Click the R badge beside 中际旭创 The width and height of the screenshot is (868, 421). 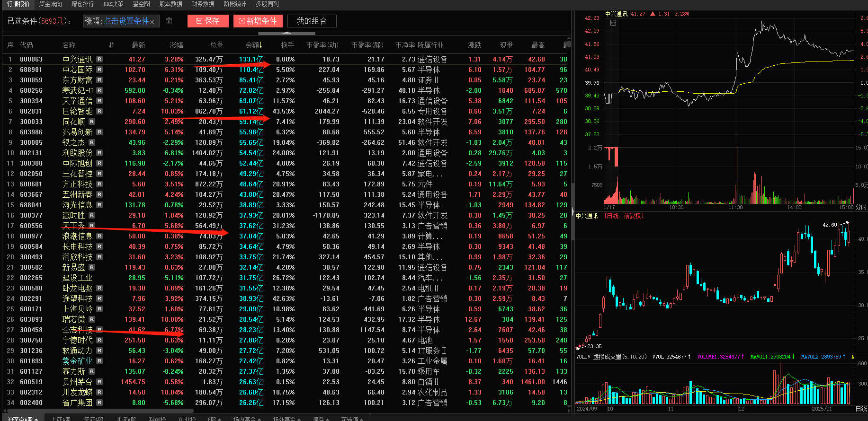(x=99, y=163)
